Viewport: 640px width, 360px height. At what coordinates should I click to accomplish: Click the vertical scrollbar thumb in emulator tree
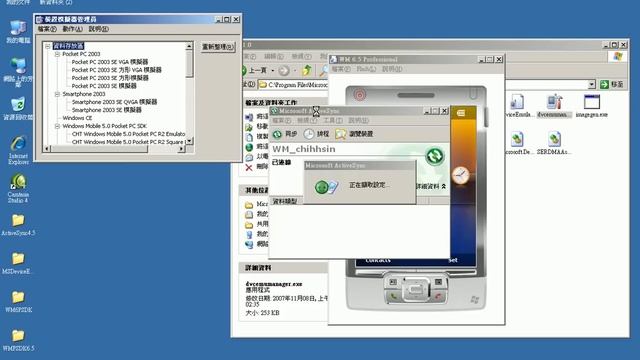[189, 64]
